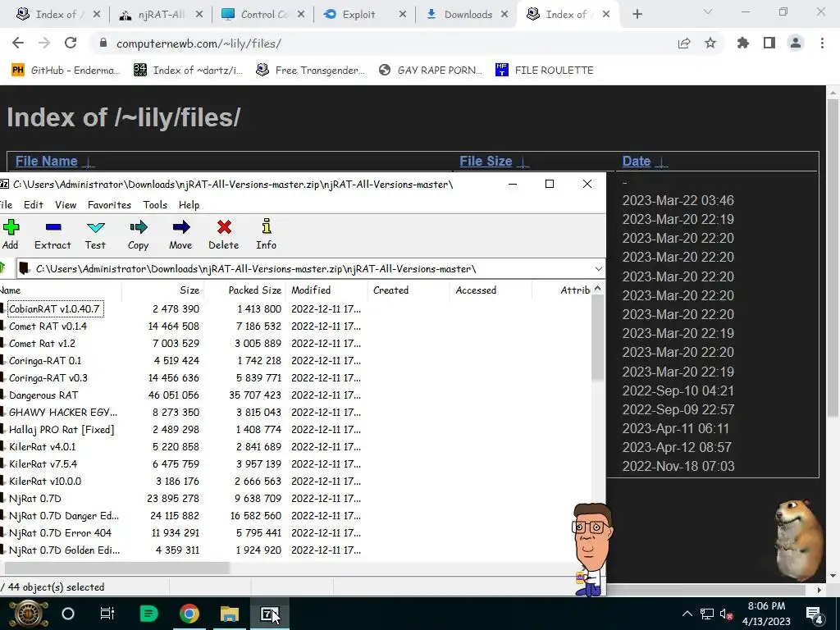
Task: Select the Comet Rat v1.2 folder
Action: [x=42, y=344]
